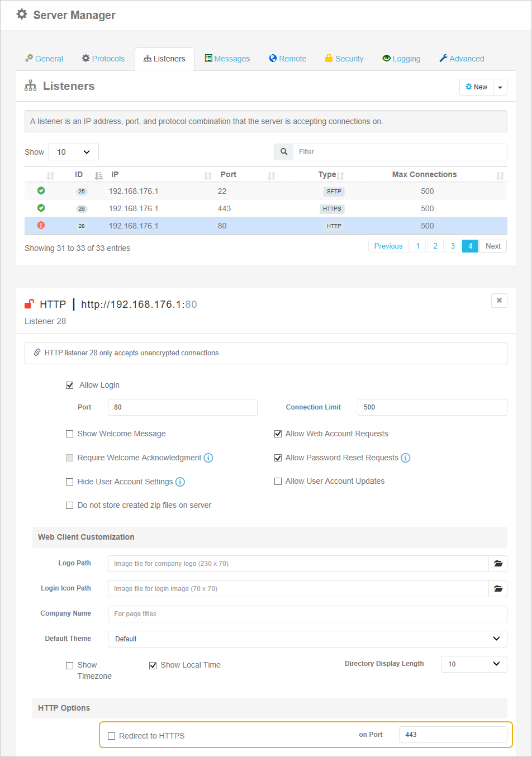Click the Logo Path input field
Image resolution: width=532 pixels, height=757 pixels.
click(x=298, y=564)
